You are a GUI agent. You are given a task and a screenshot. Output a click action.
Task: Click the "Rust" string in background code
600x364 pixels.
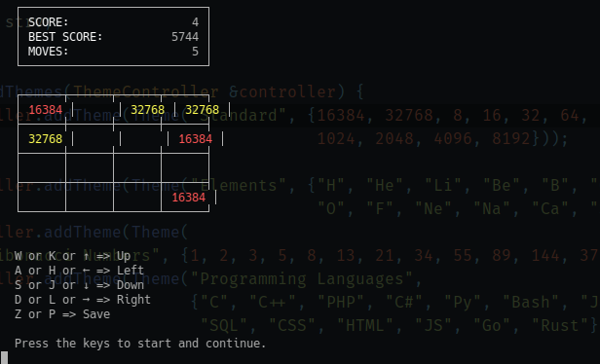[x=561, y=326]
